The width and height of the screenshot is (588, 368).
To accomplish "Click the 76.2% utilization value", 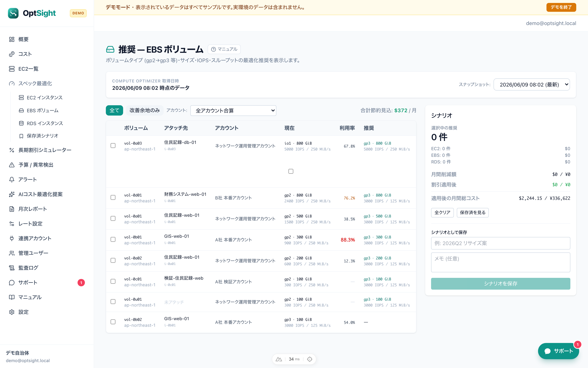I will point(349,198).
